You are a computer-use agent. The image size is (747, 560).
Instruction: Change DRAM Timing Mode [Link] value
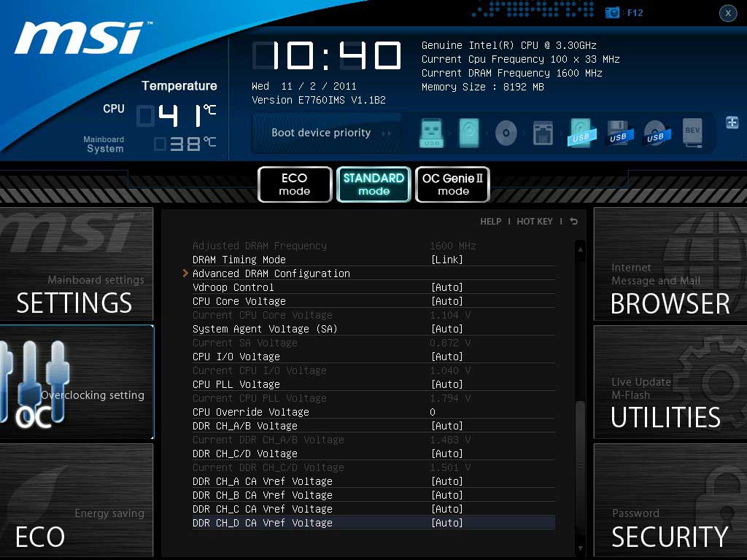click(447, 260)
